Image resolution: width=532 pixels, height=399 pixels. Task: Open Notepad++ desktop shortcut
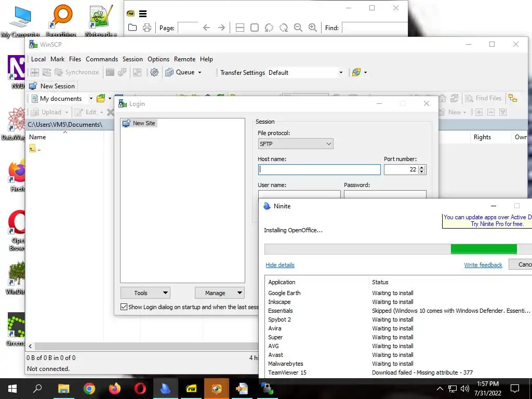pos(101,21)
